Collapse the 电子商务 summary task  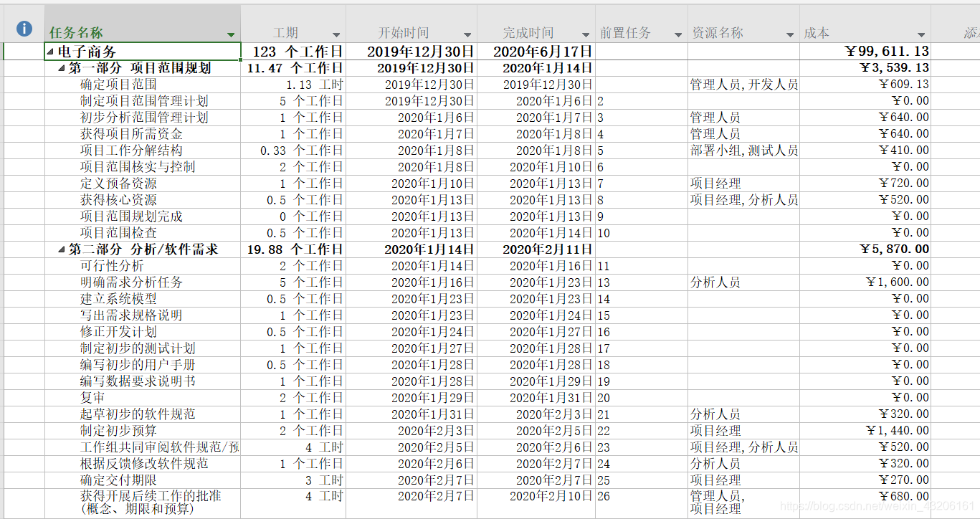[50, 52]
